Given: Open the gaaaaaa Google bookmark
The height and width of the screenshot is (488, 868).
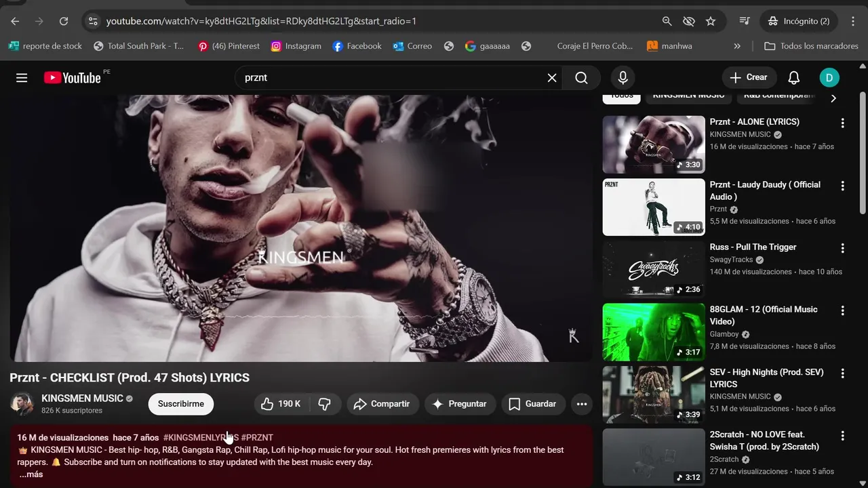Looking at the screenshot, I should [x=488, y=46].
